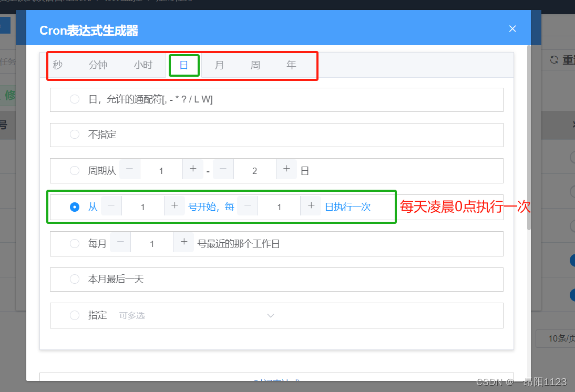Decrease the 每月 workday day number

tap(120, 242)
